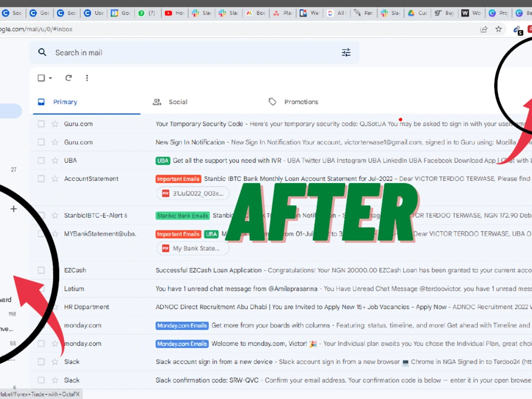Select the Slack sign in email checkbox
Screen dimensions: 532x399
pos(41,362)
